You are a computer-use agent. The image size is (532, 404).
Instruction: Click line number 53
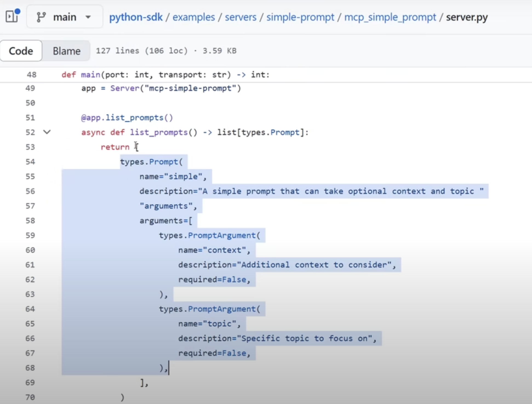pyautogui.click(x=30, y=147)
